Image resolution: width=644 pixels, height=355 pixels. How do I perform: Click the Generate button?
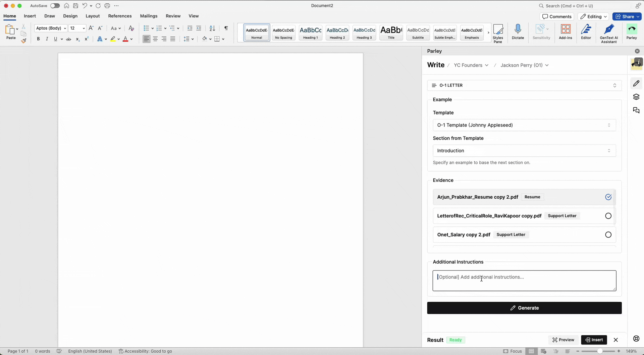[x=524, y=308]
